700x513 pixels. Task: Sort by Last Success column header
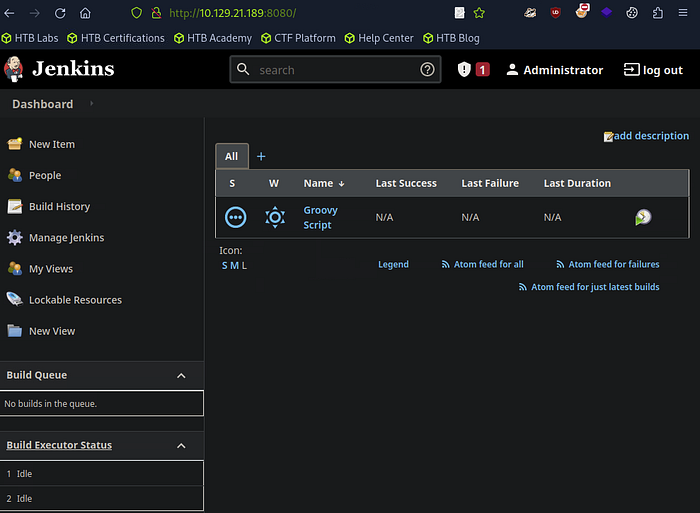(x=406, y=184)
